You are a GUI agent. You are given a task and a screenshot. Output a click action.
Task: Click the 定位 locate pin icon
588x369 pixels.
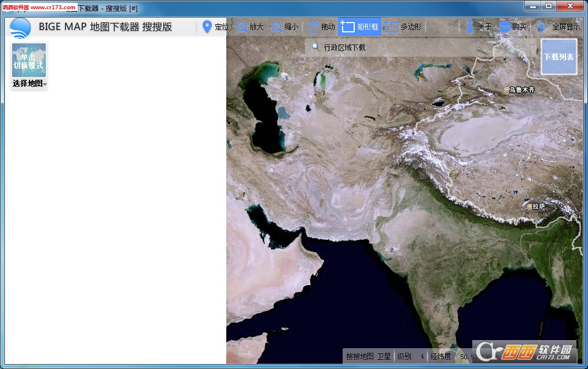(207, 27)
